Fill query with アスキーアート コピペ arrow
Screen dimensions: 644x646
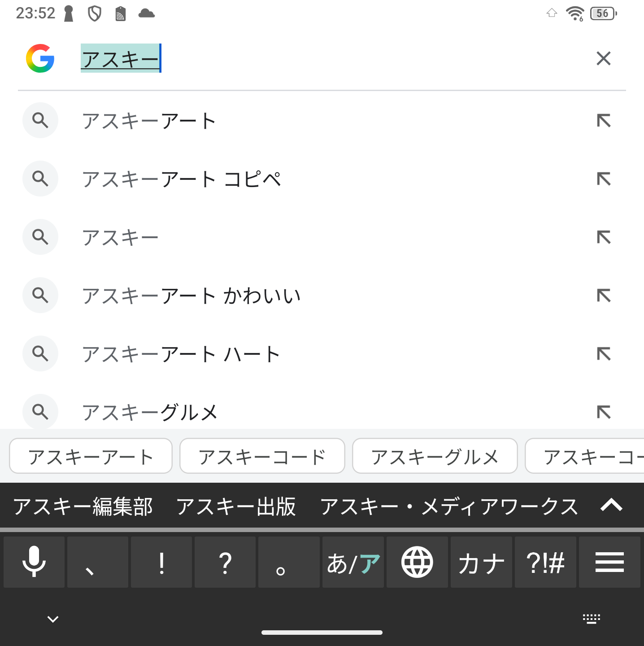click(x=604, y=179)
